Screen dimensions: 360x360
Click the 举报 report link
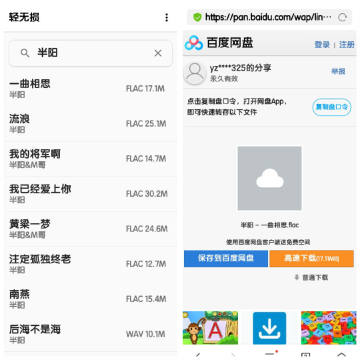tap(338, 71)
